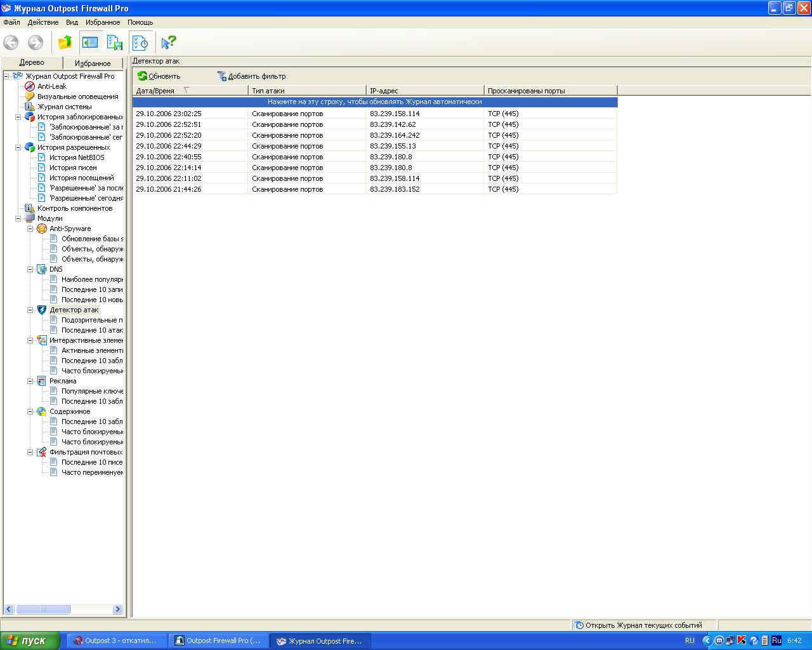This screenshot has height=650, width=812.
Task: Open Последние 10 атак item
Action: click(92, 330)
